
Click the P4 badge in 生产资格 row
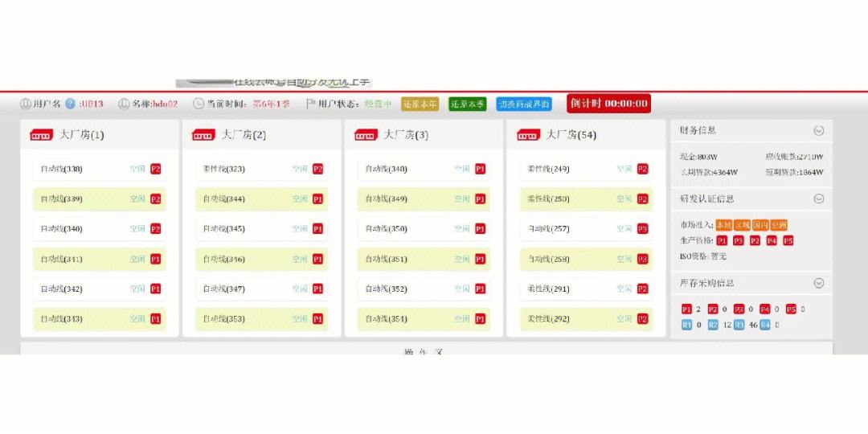pyautogui.click(x=772, y=241)
